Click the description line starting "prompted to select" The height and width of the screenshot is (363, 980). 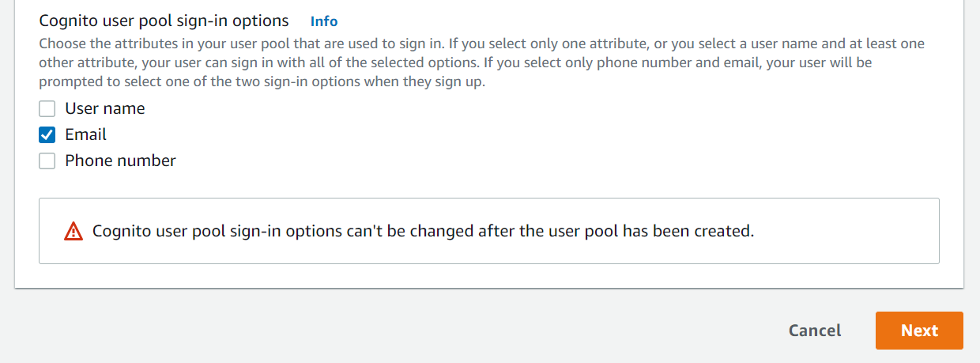(262, 81)
